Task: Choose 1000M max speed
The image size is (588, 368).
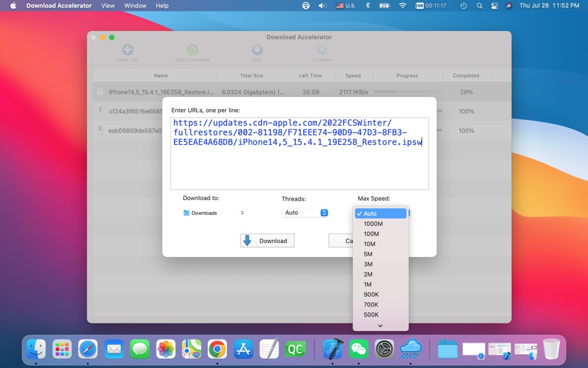Action: point(381,224)
